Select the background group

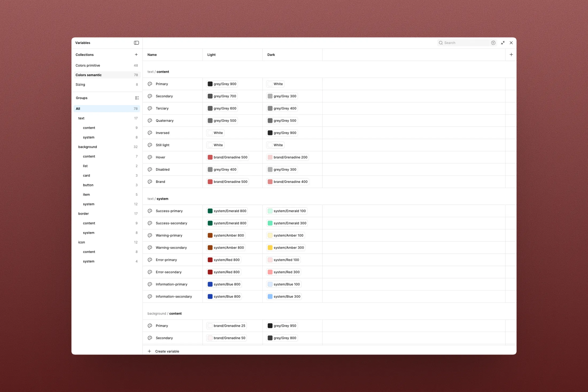coord(107,147)
